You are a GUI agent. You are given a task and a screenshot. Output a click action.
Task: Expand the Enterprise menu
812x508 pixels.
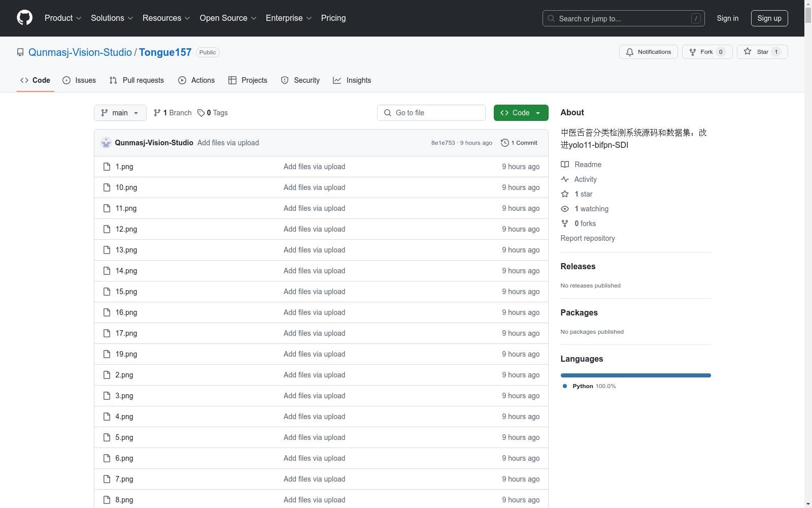click(x=289, y=18)
